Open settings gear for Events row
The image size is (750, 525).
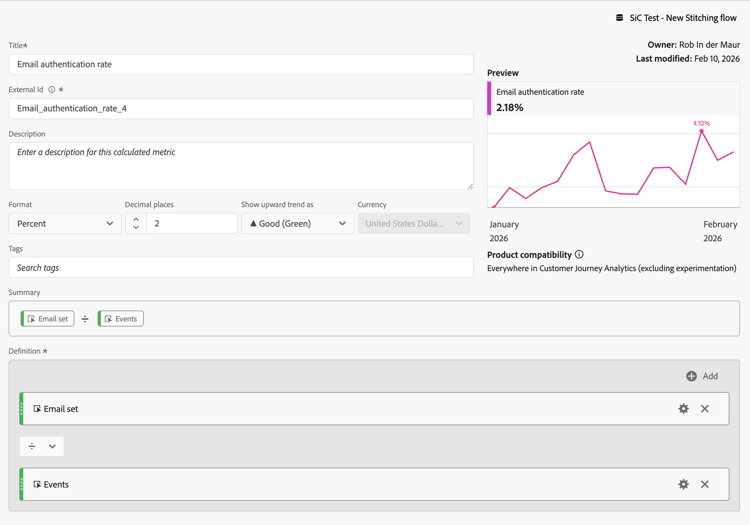coord(684,484)
